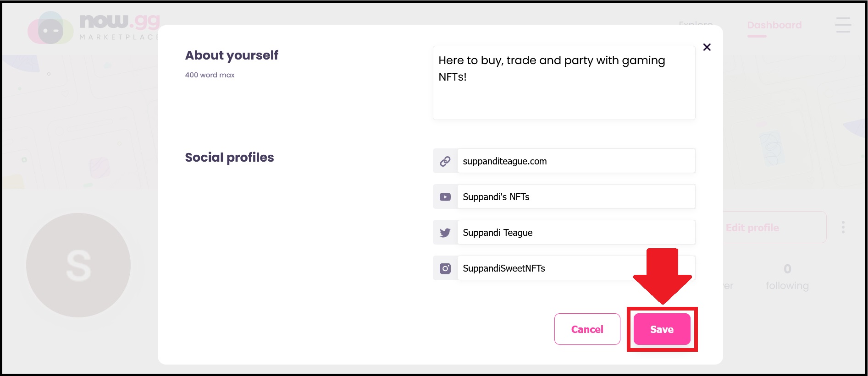
Task: Edit the Suppandi Teague Twitter field
Action: pyautogui.click(x=576, y=233)
